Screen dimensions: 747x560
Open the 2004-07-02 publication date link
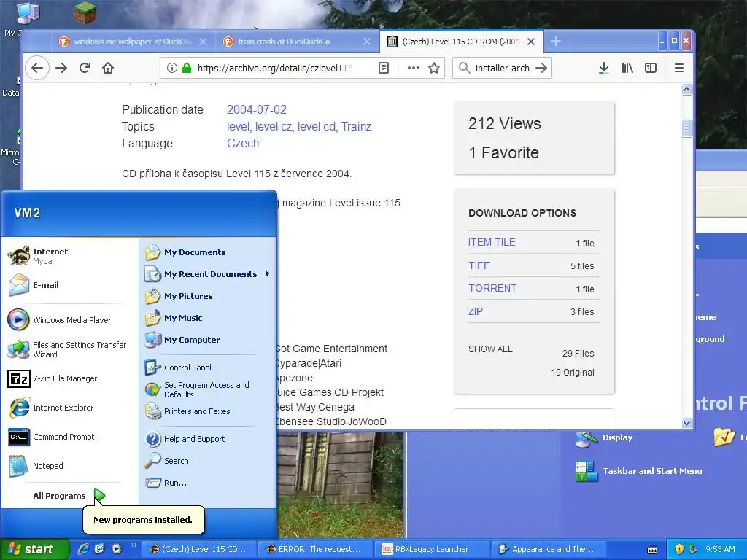[x=256, y=109]
